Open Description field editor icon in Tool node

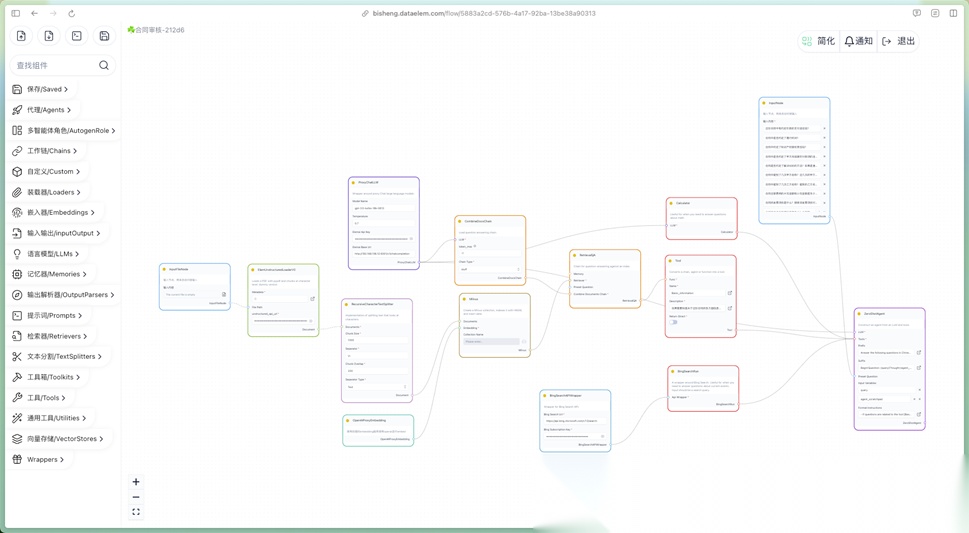coord(730,308)
